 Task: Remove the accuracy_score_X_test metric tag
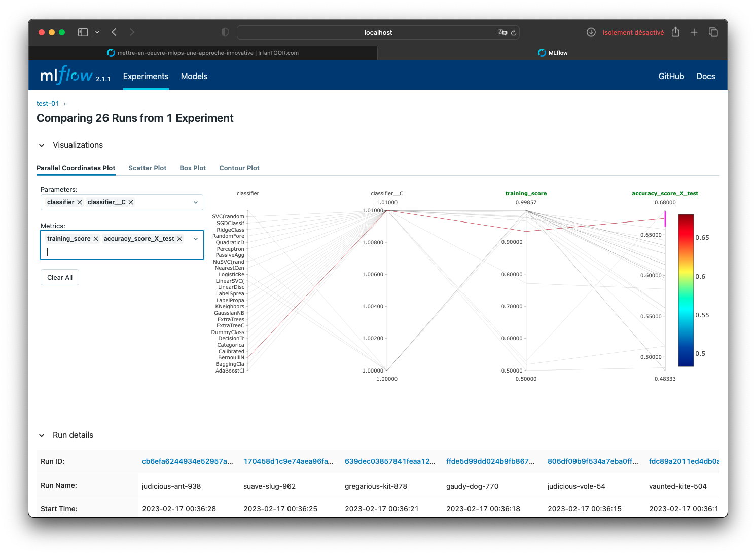pyautogui.click(x=179, y=239)
